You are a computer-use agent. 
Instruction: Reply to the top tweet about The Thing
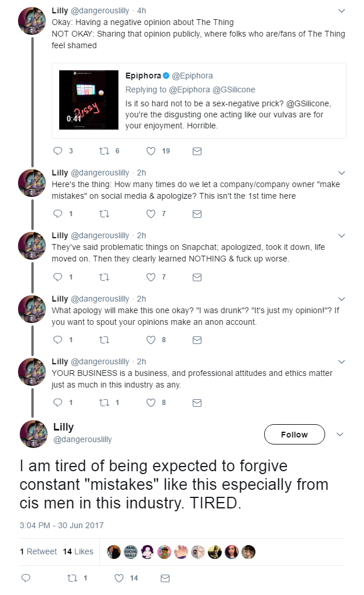point(57,151)
